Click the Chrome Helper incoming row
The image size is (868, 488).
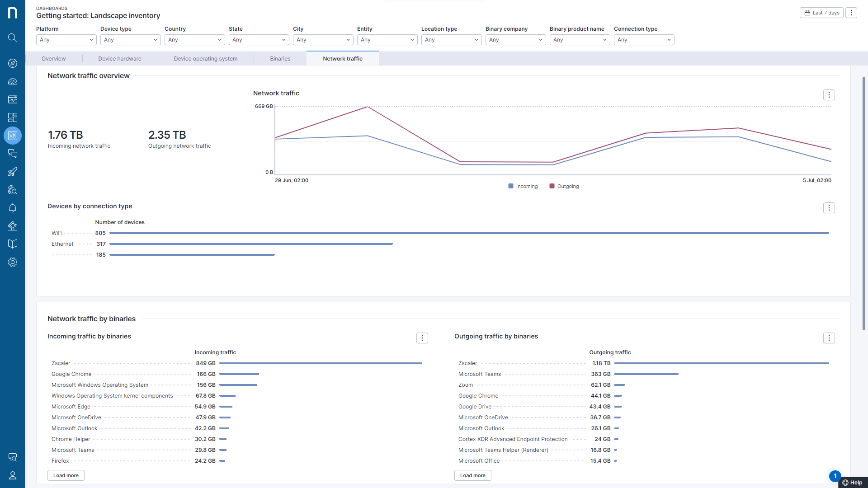click(x=237, y=439)
